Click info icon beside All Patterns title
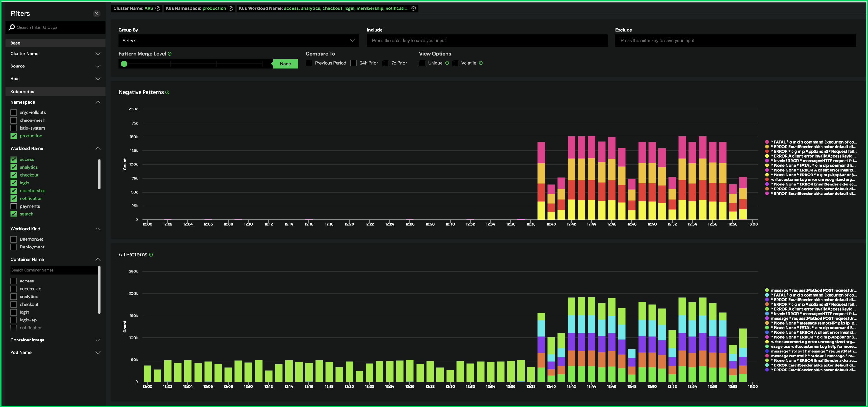 click(151, 255)
